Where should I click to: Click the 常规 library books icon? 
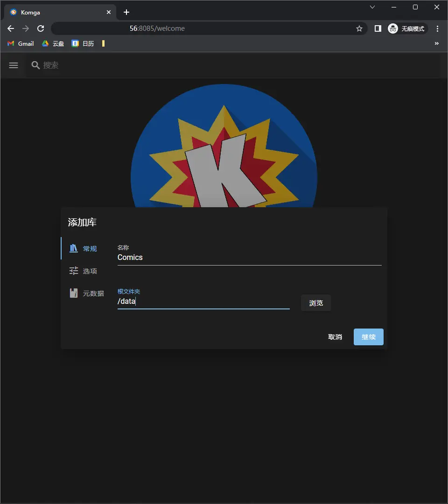tap(74, 248)
